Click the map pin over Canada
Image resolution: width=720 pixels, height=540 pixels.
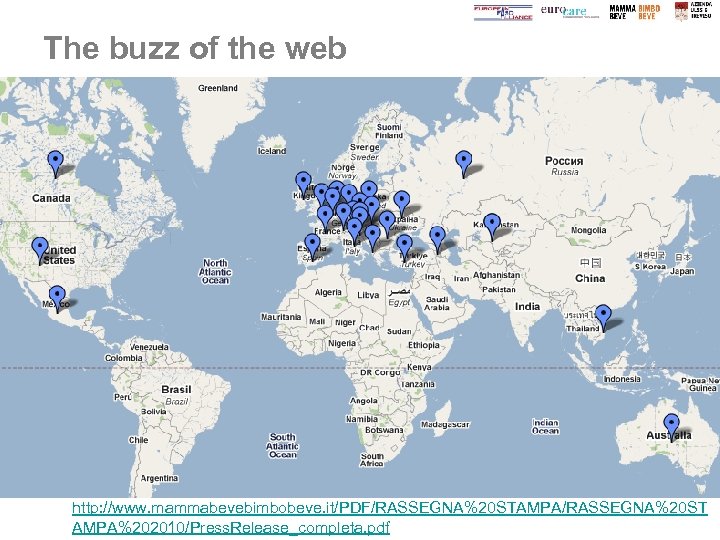pos(56,164)
